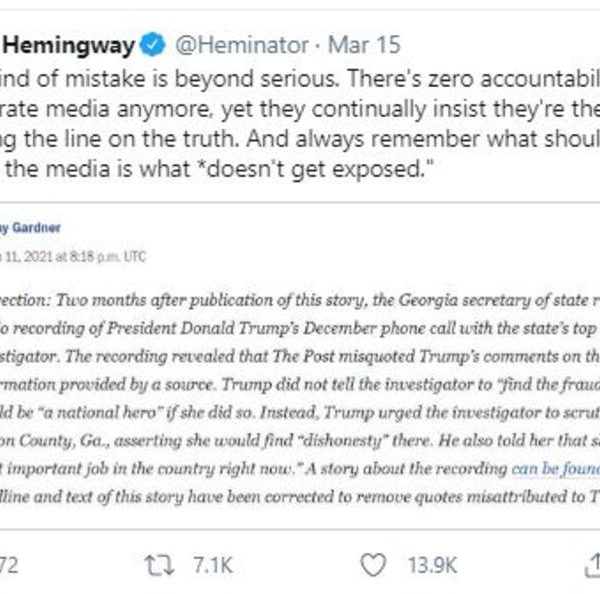The height and width of the screenshot is (594, 600).
Task: Like the tweet with the heart icon
Action: click(373, 565)
